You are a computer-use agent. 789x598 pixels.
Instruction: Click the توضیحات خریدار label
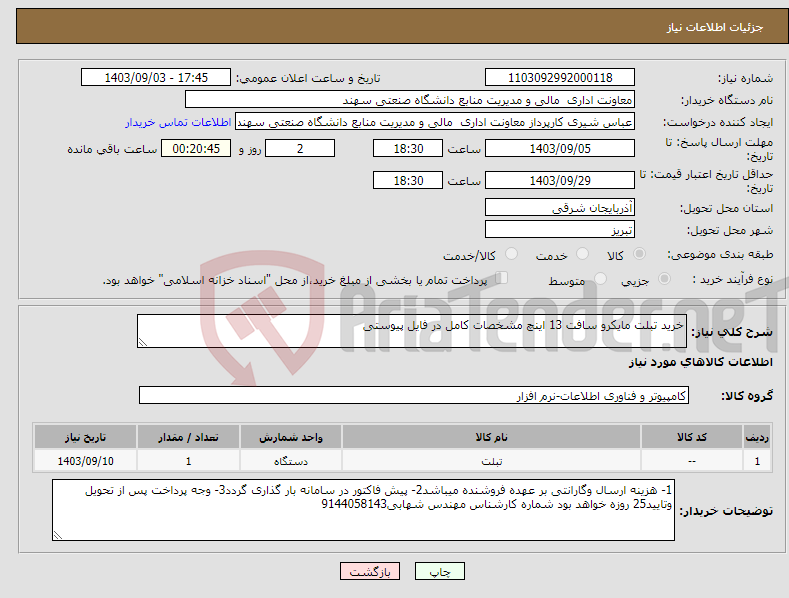coord(726,511)
